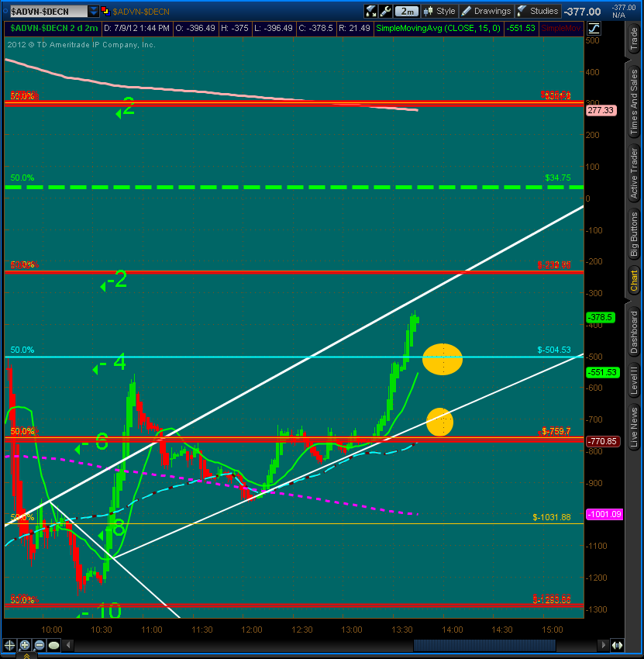This screenshot has height=659, width=644.
Task: Click the -377.00 last price in title bar
Action: coord(582,12)
